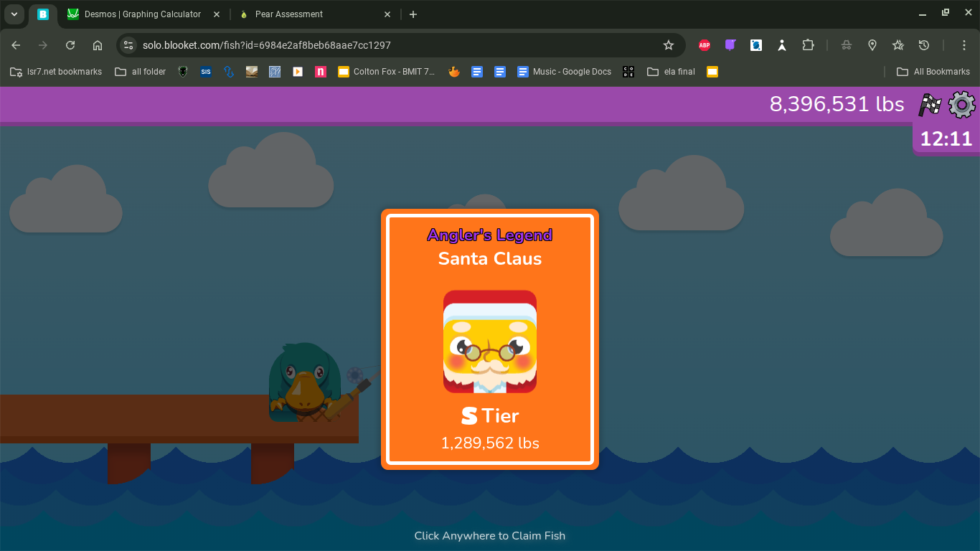Reload the Blooket page
This screenshot has width=980, height=551.
[x=70, y=45]
